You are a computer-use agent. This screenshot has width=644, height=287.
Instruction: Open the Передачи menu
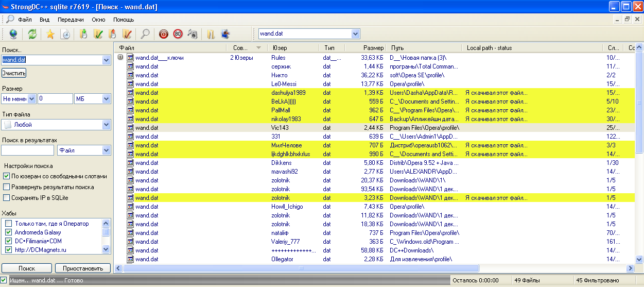pos(71,20)
